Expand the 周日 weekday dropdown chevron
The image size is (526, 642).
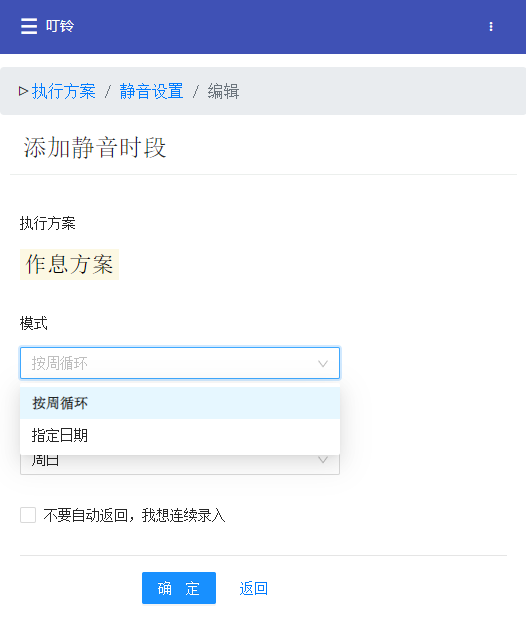point(323,460)
